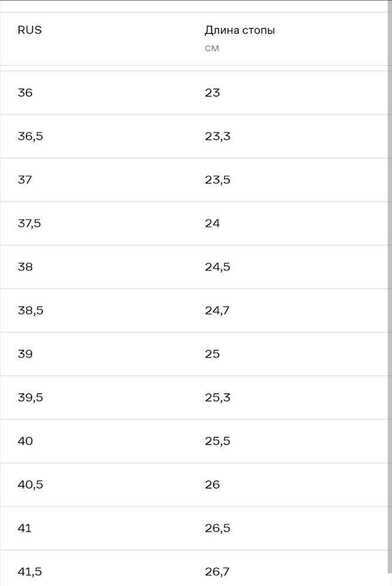Select the size 41 row

point(193,528)
